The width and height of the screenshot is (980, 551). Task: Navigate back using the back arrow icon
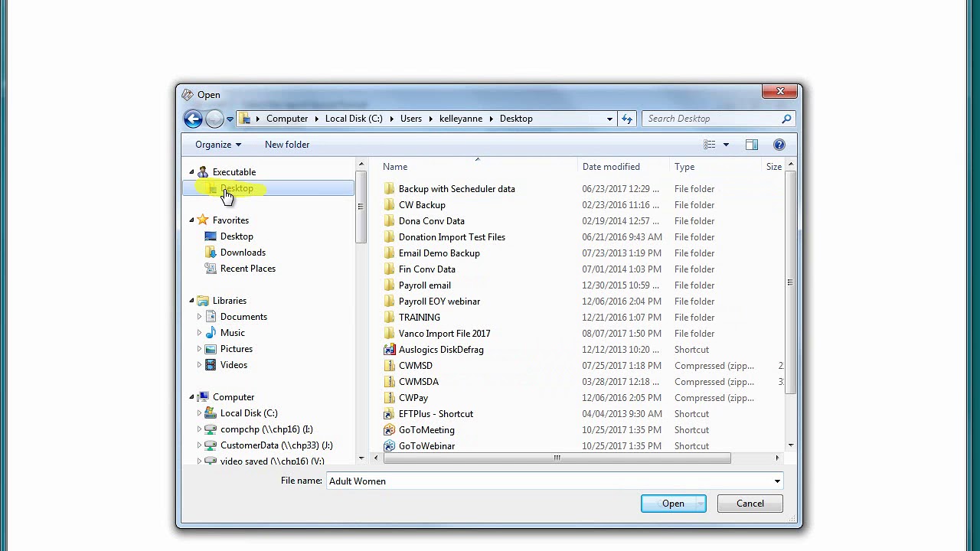(x=193, y=119)
